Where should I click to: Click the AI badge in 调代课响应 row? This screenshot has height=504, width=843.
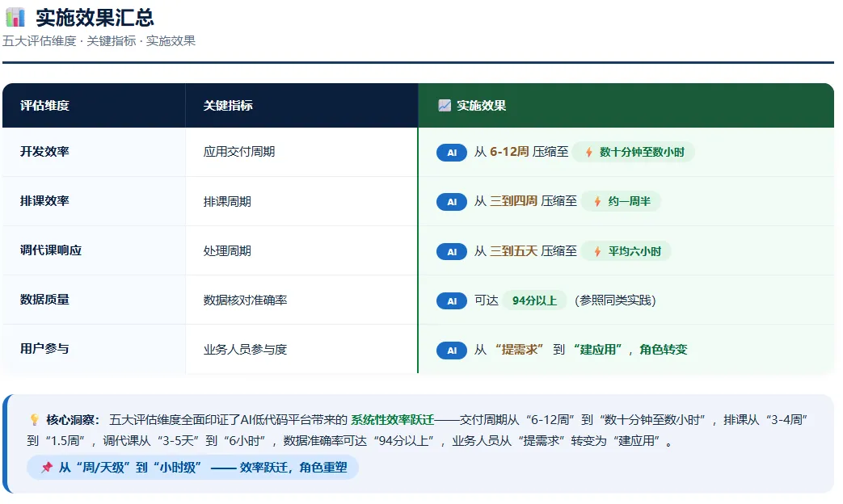[x=452, y=251]
